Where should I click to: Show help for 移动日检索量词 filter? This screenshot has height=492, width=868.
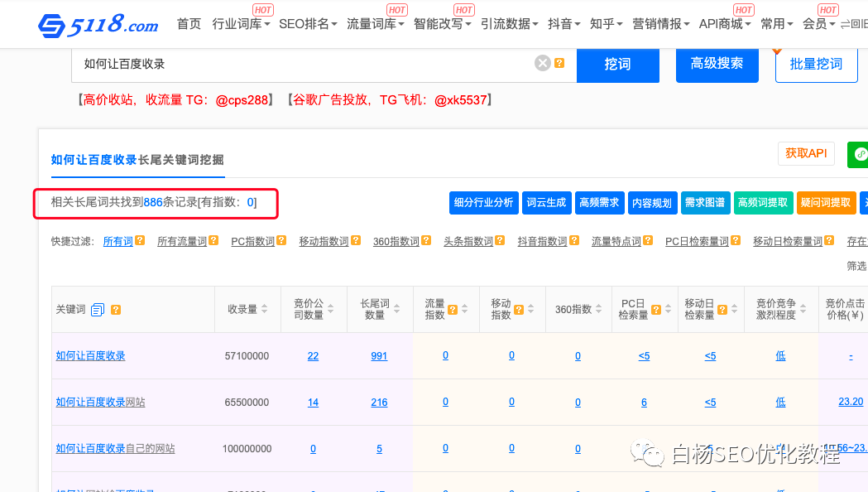(829, 240)
